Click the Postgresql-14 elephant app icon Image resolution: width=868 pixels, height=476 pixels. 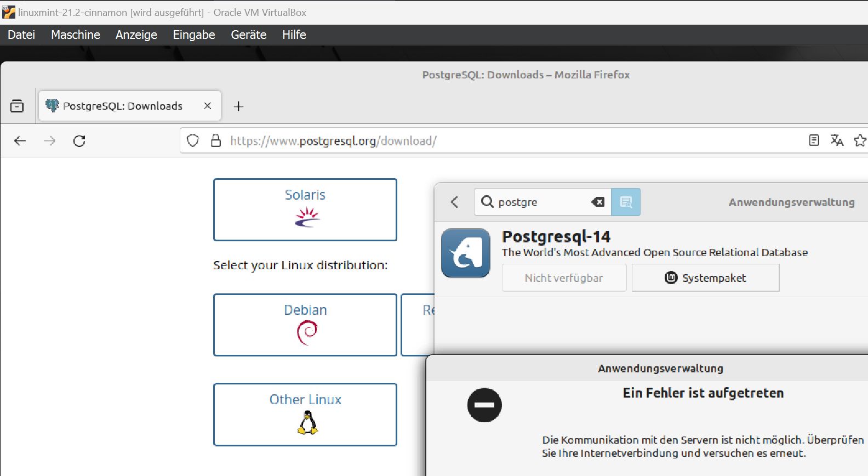click(x=466, y=253)
